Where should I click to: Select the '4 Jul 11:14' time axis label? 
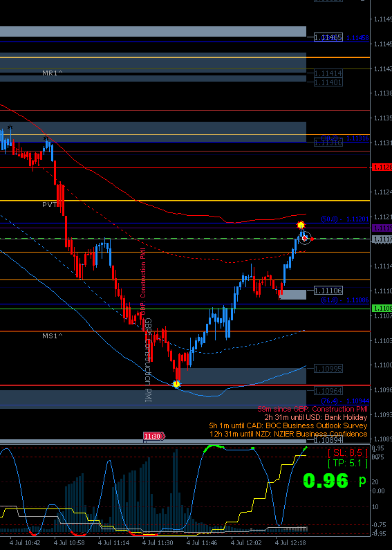pyautogui.click(x=113, y=543)
